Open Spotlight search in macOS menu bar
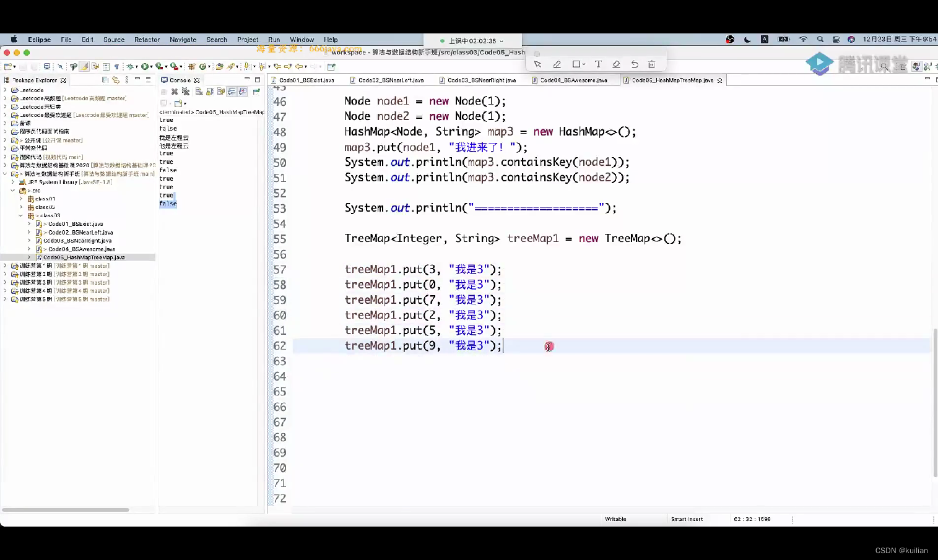Viewport: 938px width, 560px height. point(820,40)
